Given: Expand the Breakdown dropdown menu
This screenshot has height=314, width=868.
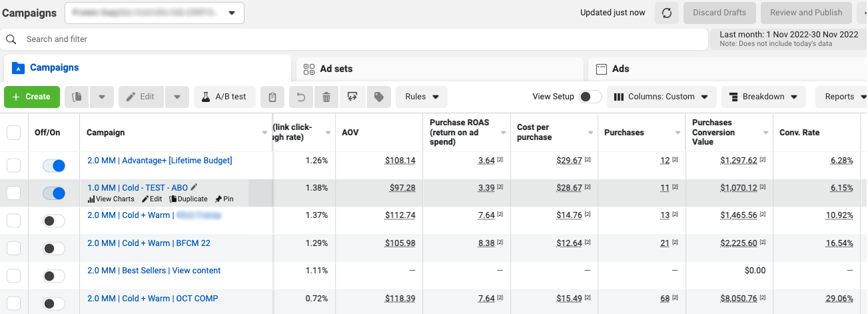Looking at the screenshot, I should coord(763,97).
